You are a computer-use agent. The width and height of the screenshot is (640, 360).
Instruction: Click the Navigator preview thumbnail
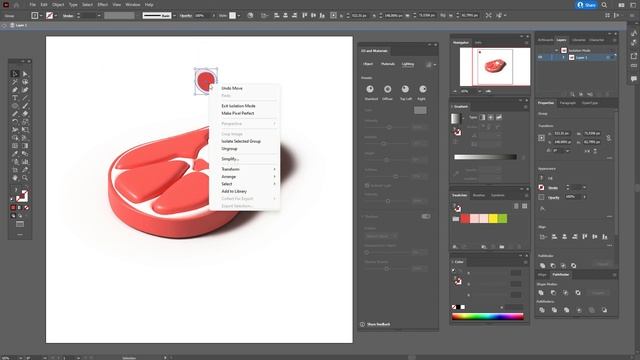click(x=495, y=67)
